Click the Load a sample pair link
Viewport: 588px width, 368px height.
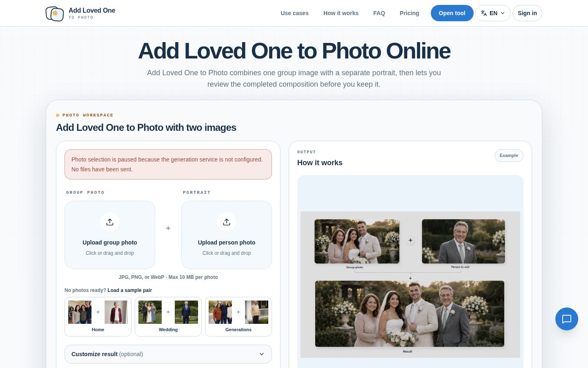pos(129,290)
